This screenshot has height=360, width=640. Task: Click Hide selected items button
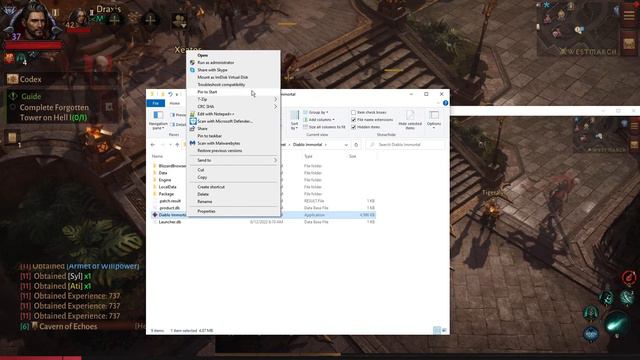click(410, 120)
